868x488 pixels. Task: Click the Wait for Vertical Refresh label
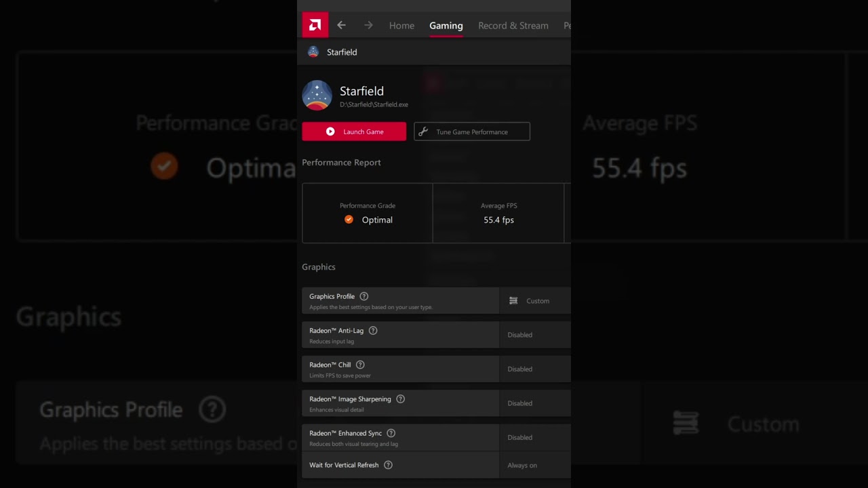[344, 465]
